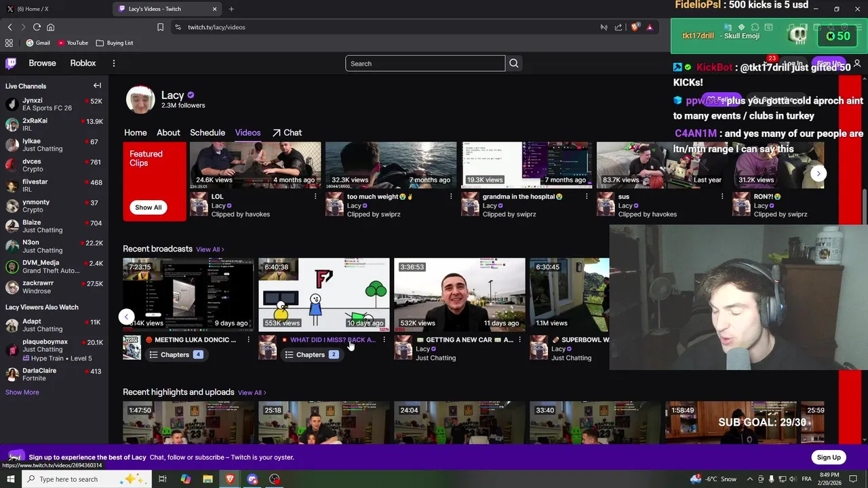Open Buying List bookmarks folder
The image size is (868, 488).
click(x=115, y=43)
